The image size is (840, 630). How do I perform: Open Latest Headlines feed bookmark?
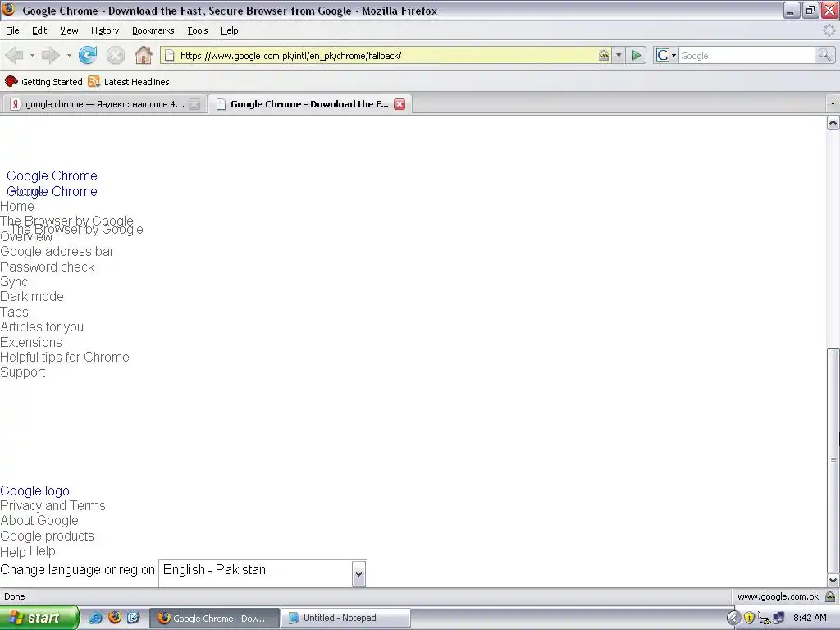[x=129, y=82]
